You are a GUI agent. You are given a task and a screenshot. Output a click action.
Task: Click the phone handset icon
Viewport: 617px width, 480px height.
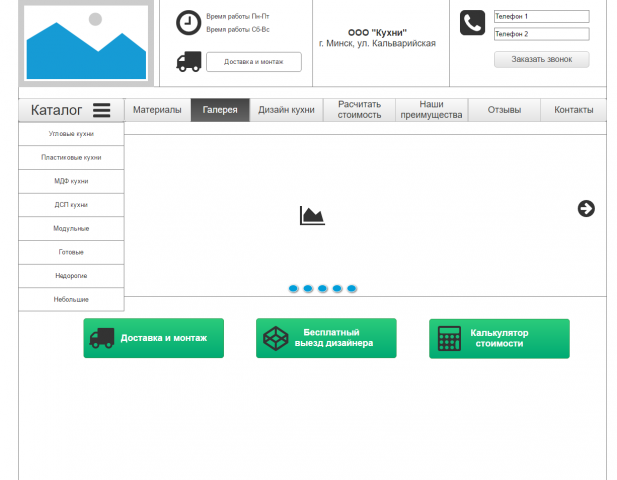472,23
